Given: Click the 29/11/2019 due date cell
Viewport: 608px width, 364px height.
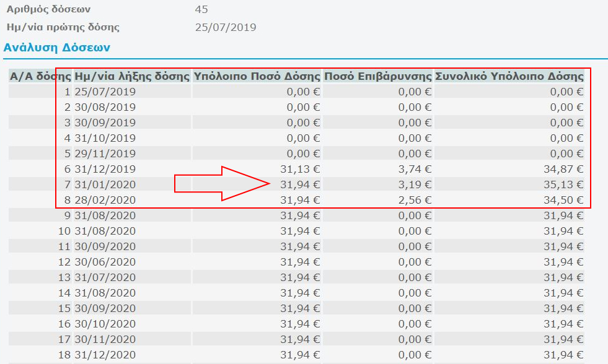Looking at the screenshot, I should coord(105,154).
